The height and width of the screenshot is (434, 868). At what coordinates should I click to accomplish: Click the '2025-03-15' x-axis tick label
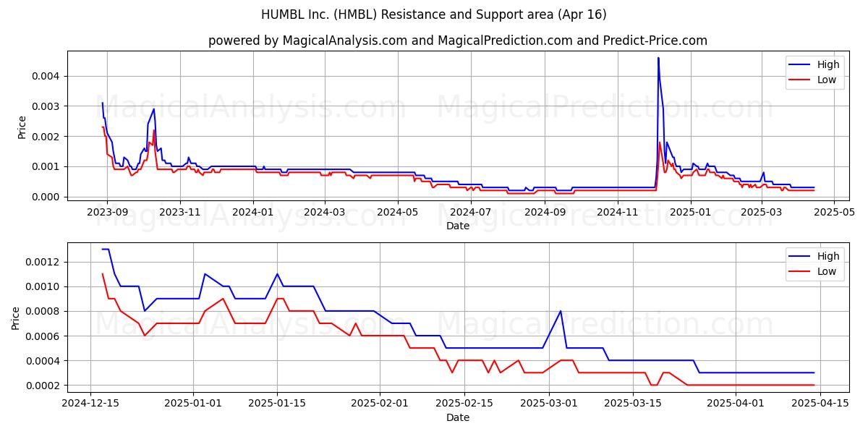point(633,404)
